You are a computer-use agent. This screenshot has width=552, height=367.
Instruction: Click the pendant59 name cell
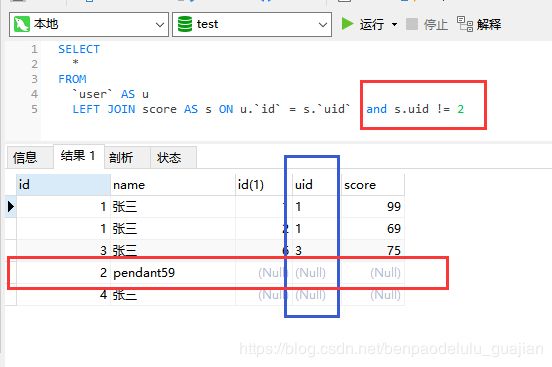pyautogui.click(x=173, y=272)
